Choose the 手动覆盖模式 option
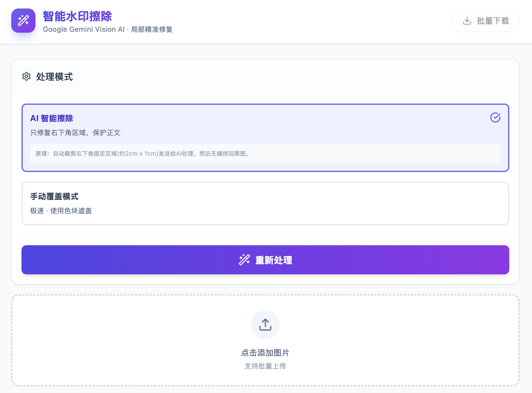Screen dimensions: 532x393 pos(54,196)
